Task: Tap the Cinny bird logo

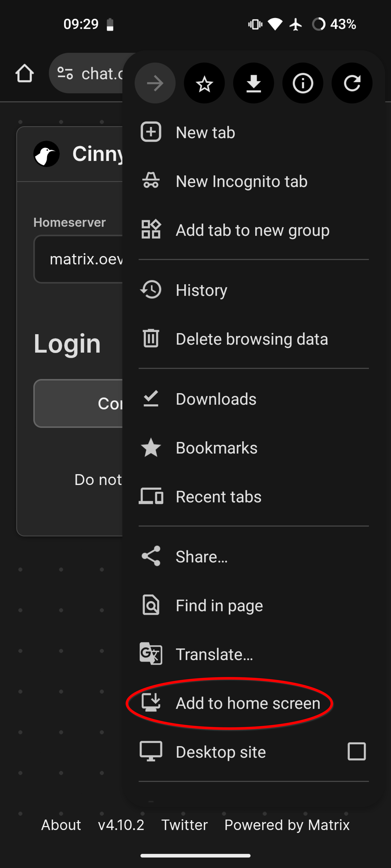Action: [47, 154]
